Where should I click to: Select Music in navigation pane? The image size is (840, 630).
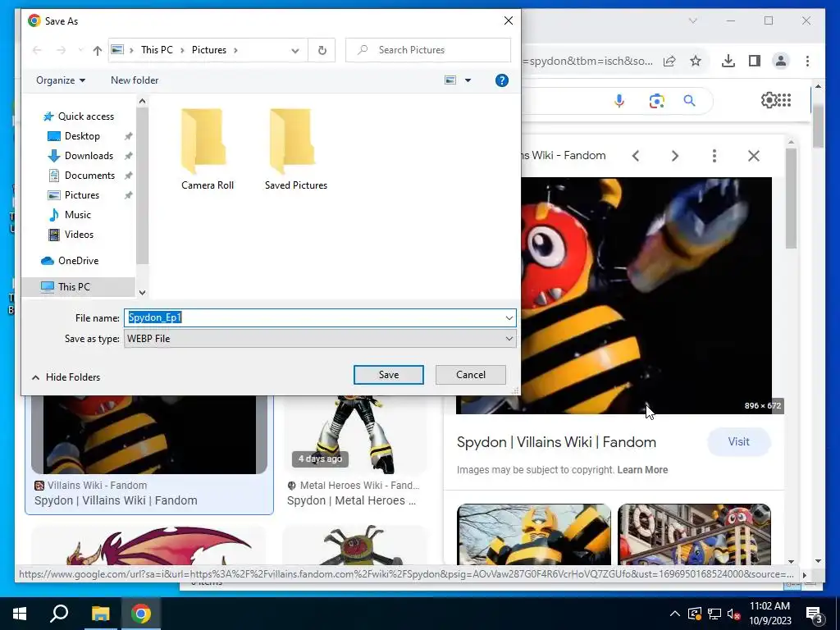[70, 215]
